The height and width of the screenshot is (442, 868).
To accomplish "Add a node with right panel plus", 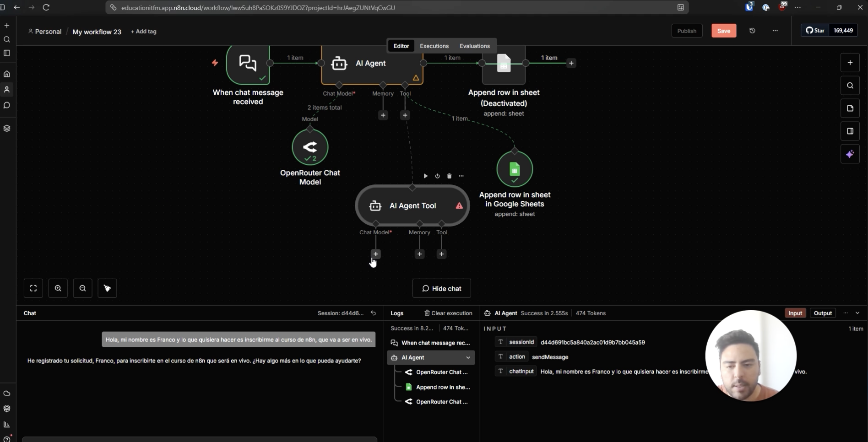I will pos(850,63).
